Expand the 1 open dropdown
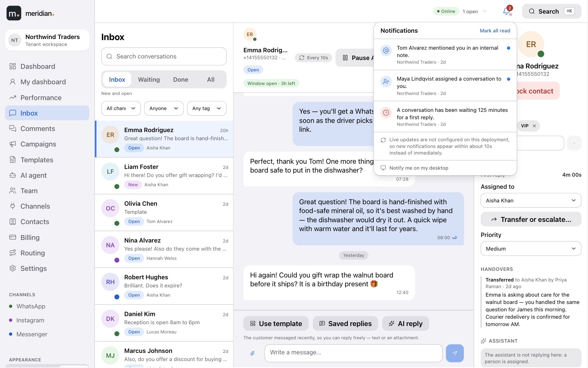Image resolution: width=588 pixels, height=368 pixels. [474, 11]
